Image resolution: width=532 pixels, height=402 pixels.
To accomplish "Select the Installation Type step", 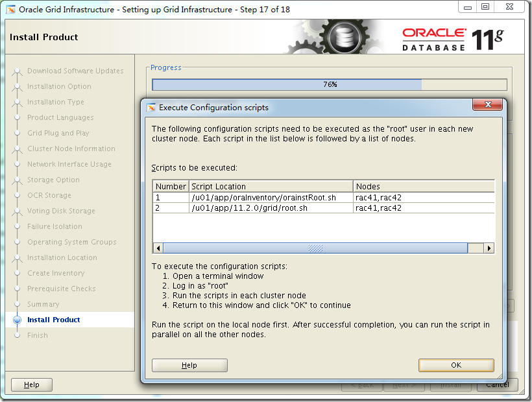I will tap(56, 102).
